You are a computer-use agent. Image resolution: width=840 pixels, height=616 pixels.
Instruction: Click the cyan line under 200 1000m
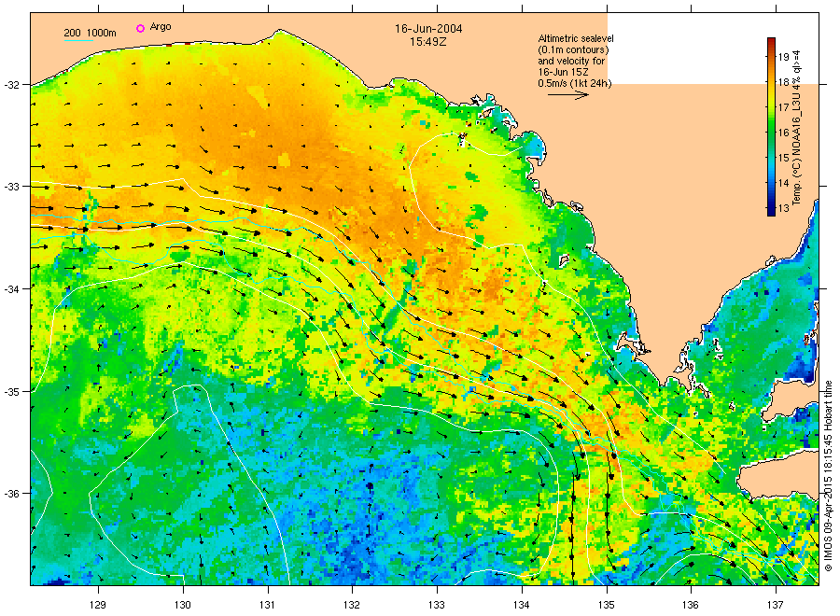(x=78, y=40)
